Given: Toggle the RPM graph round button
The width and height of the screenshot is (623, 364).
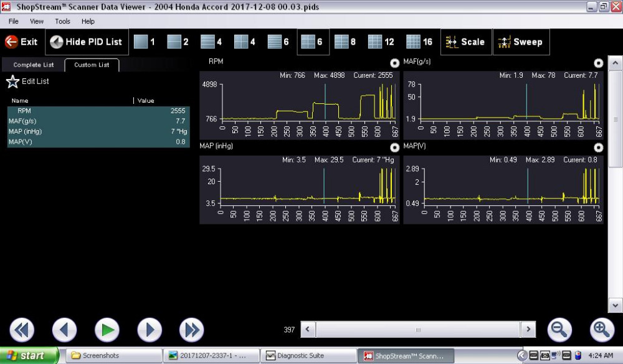Looking at the screenshot, I should (x=394, y=63).
